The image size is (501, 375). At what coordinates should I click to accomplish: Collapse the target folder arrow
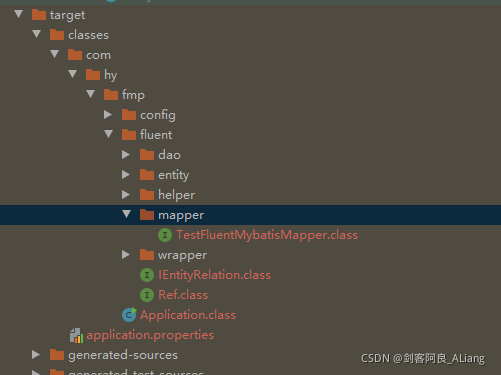pyautogui.click(x=19, y=14)
